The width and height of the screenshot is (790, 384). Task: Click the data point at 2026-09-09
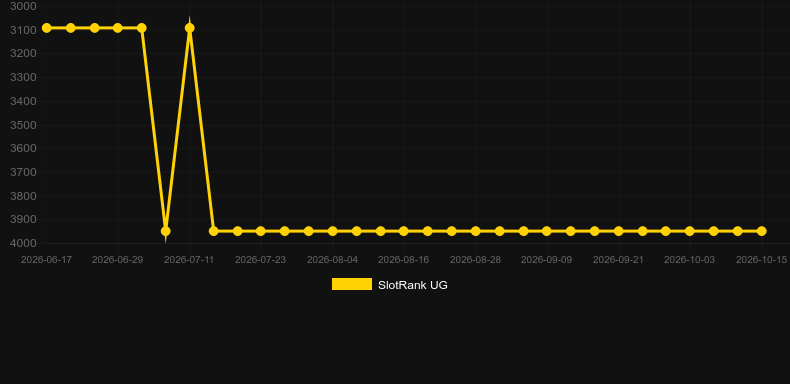[x=547, y=231]
